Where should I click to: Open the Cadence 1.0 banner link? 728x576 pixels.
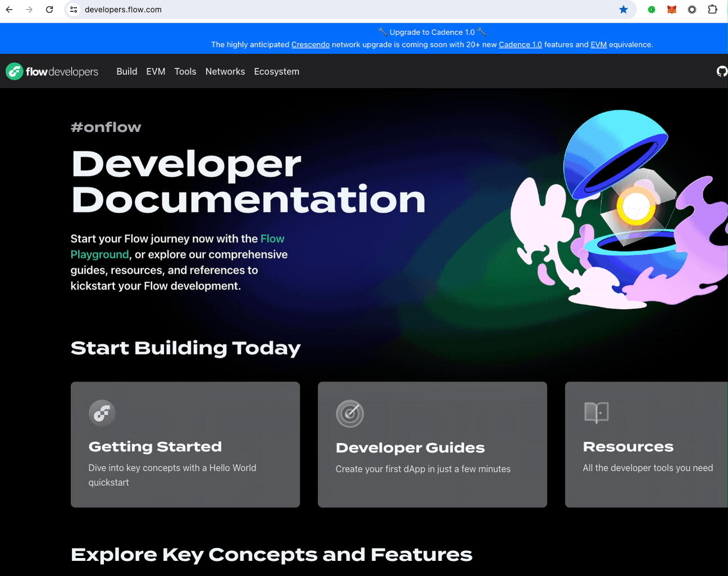pyautogui.click(x=520, y=45)
